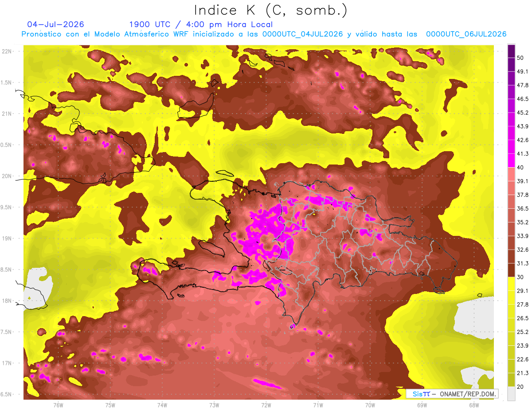Click the '40' colorbar value
532x411 pixels.
(520, 168)
